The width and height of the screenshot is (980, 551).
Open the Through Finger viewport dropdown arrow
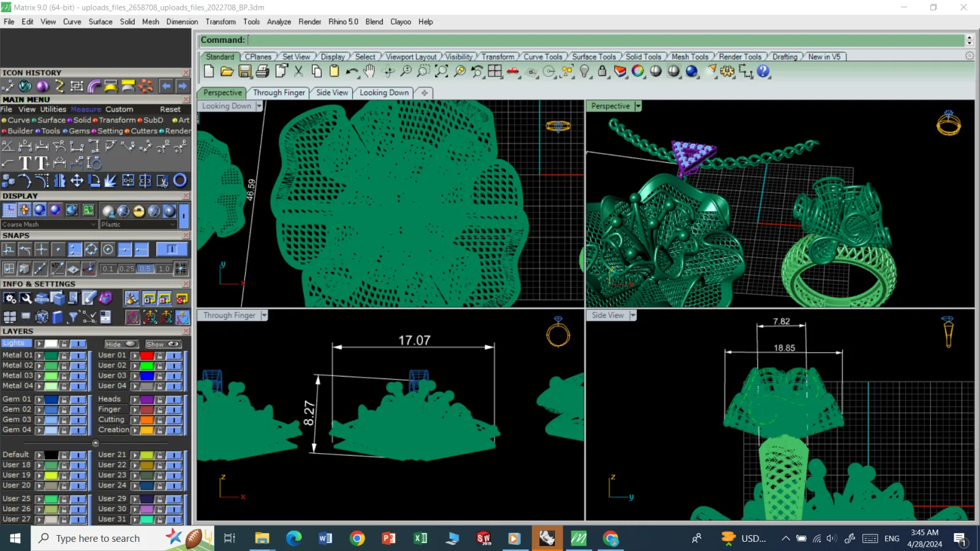(264, 315)
